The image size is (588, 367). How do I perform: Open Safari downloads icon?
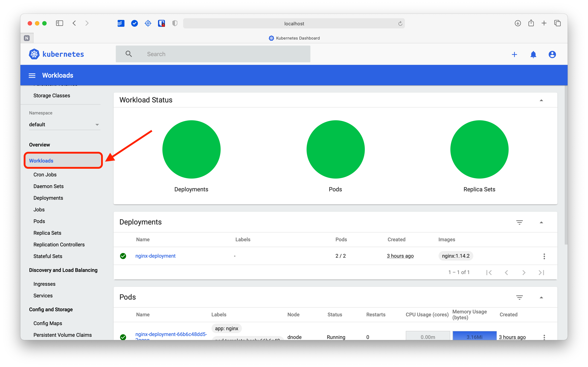pos(518,23)
